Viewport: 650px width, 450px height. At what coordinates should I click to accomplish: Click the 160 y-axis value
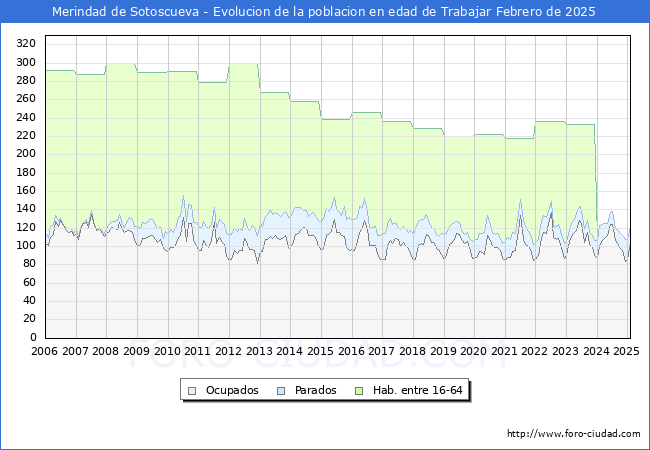coord(26,191)
